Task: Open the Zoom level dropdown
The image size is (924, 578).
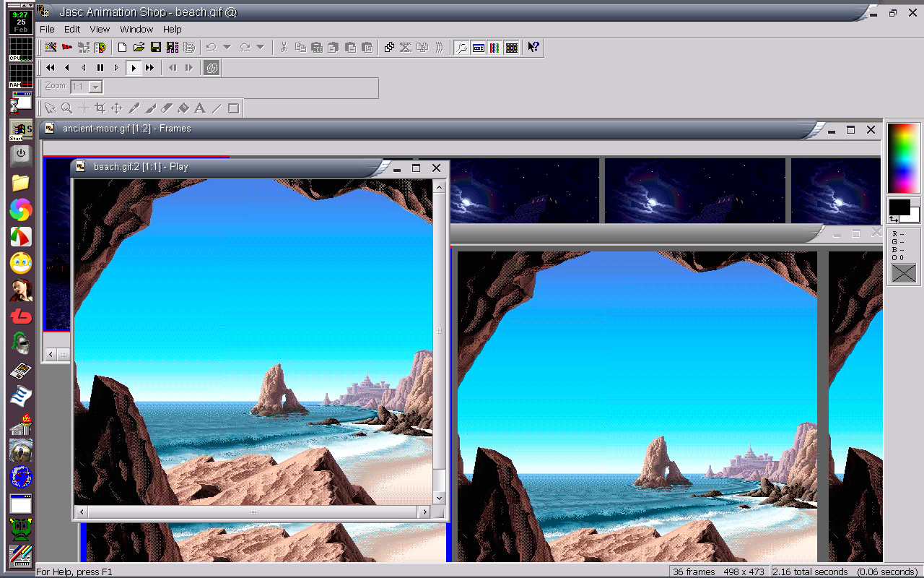Action: pyautogui.click(x=95, y=87)
